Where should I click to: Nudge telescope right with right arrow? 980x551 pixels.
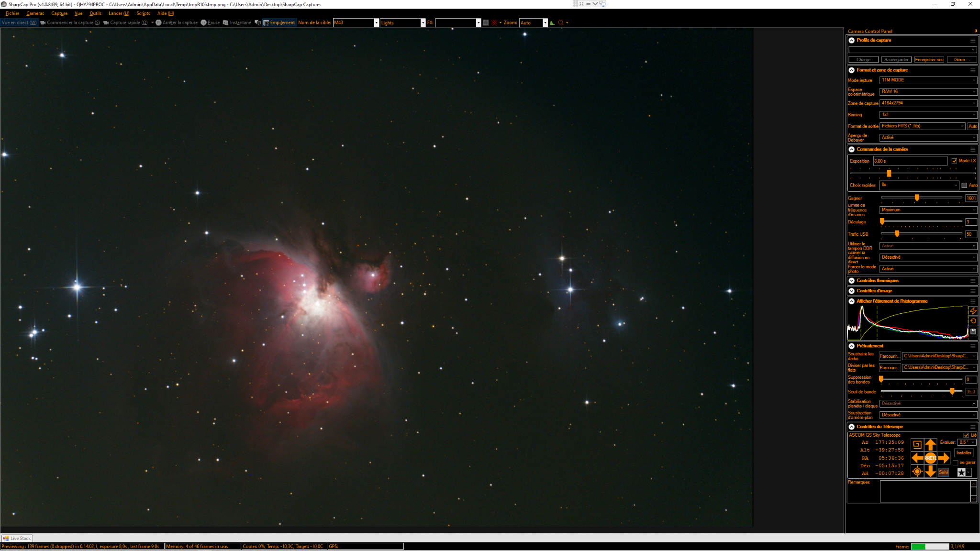944,458
